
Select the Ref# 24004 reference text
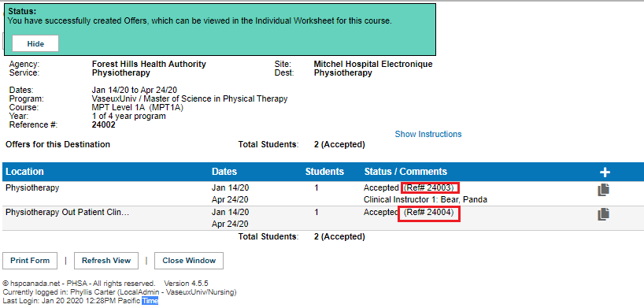[x=429, y=213]
